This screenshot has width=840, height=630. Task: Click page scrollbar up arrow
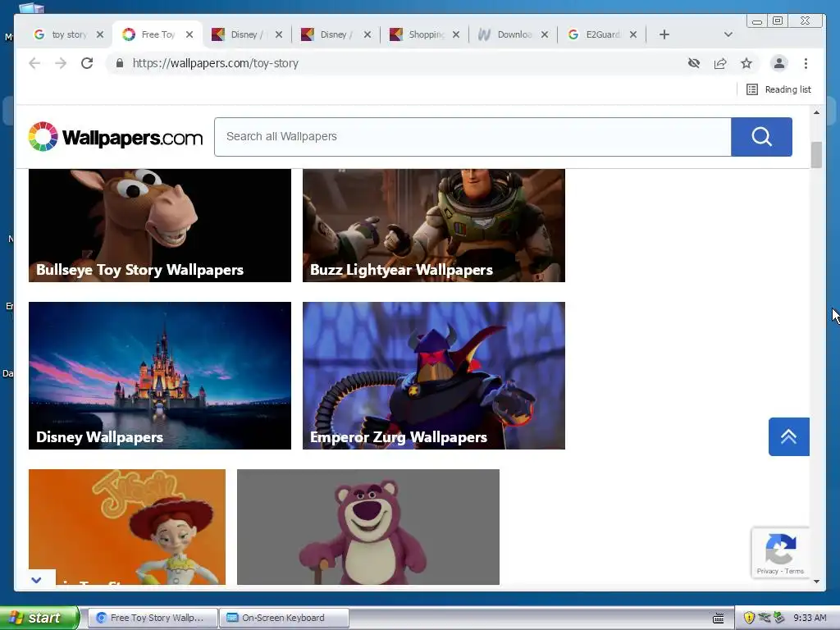click(x=816, y=112)
